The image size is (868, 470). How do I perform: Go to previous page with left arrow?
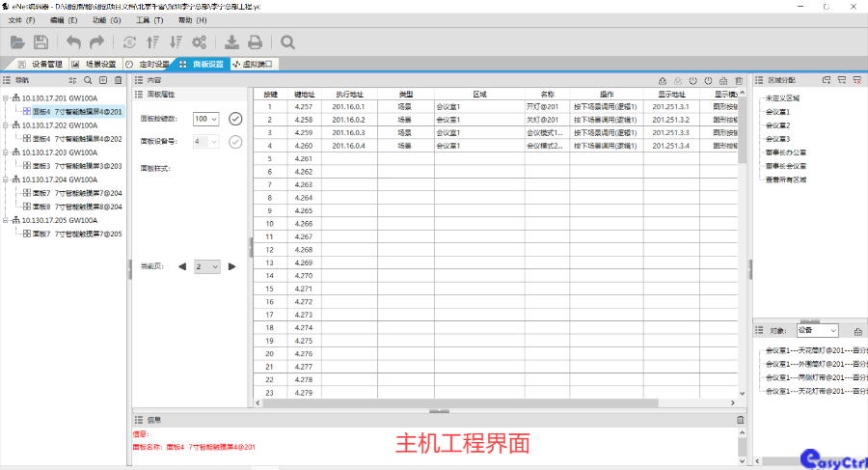[x=182, y=266]
